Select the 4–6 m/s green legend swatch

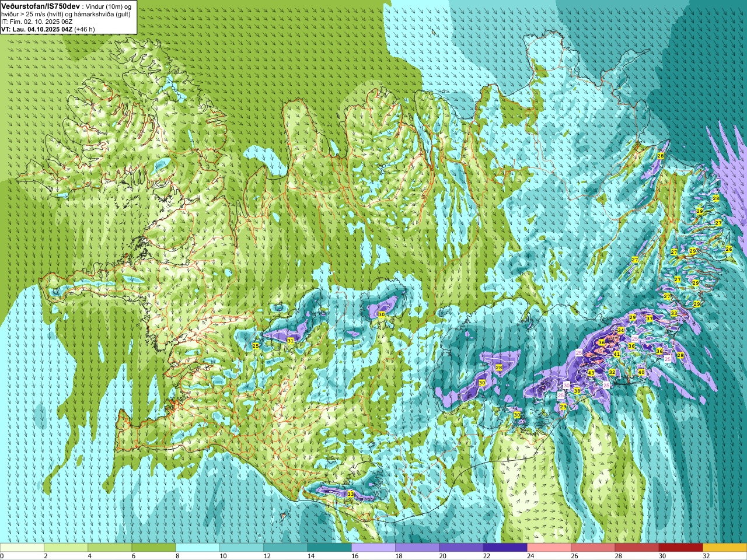(x=110, y=548)
